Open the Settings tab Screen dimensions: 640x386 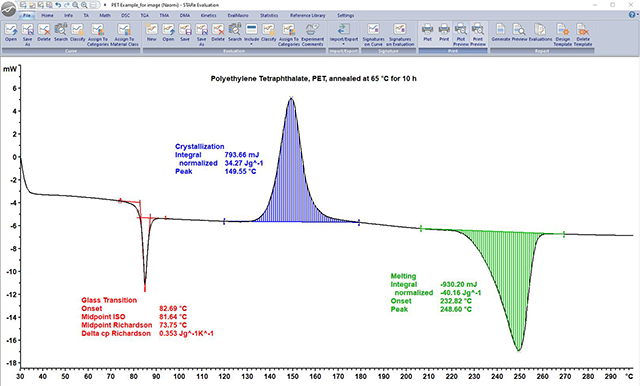(346, 16)
